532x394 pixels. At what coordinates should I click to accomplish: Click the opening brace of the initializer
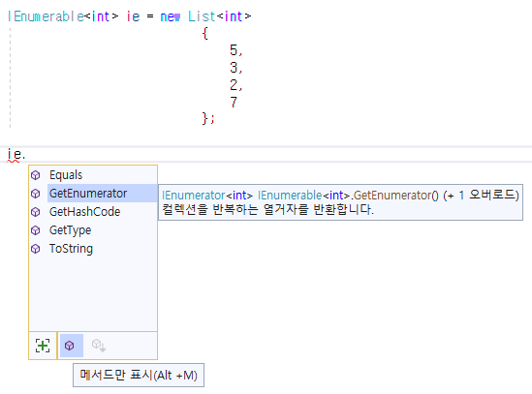pyautogui.click(x=204, y=33)
